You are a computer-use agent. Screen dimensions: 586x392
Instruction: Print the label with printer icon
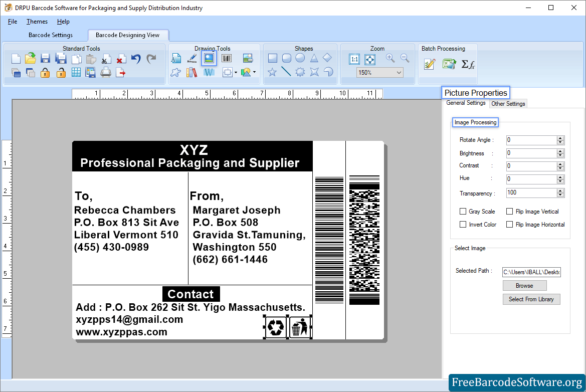coord(106,72)
